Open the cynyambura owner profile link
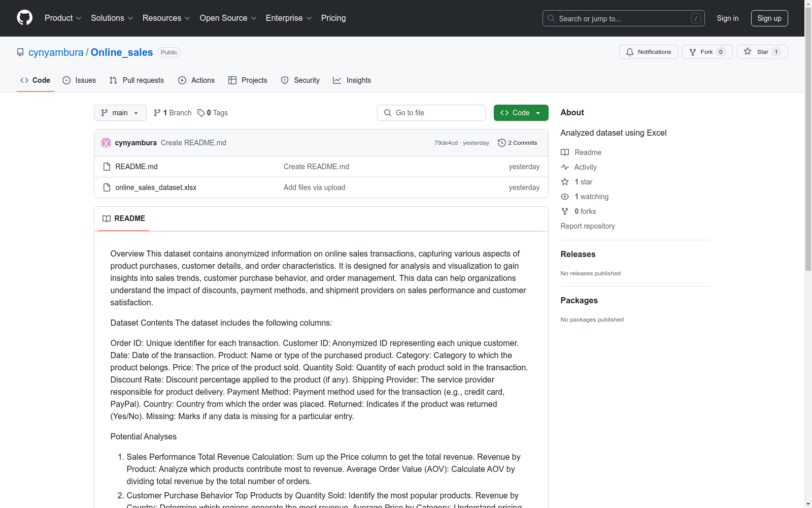This screenshot has height=508, width=812. (x=56, y=52)
